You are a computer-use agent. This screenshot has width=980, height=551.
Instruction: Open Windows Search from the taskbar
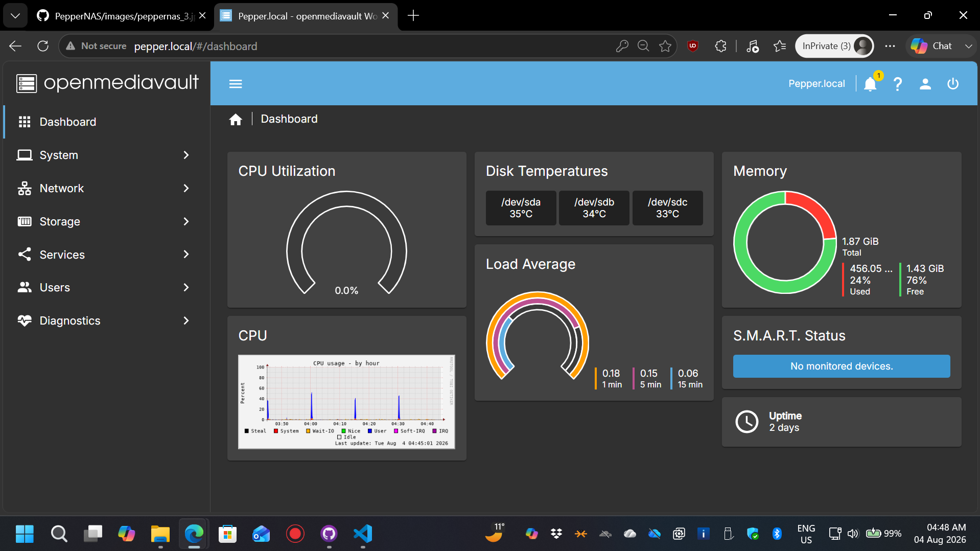(59, 534)
